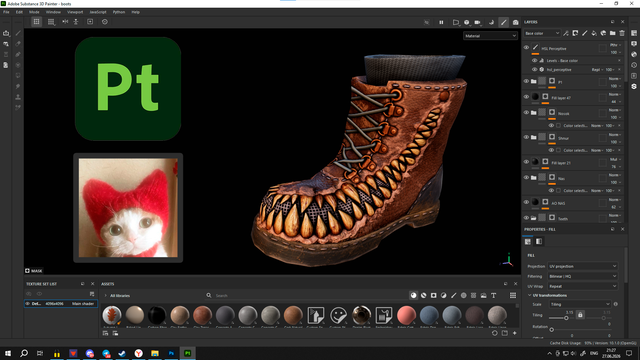The width and height of the screenshot is (640, 360).
Task: Select Polygon Fill tool in left toolbar
Action: [18, 65]
